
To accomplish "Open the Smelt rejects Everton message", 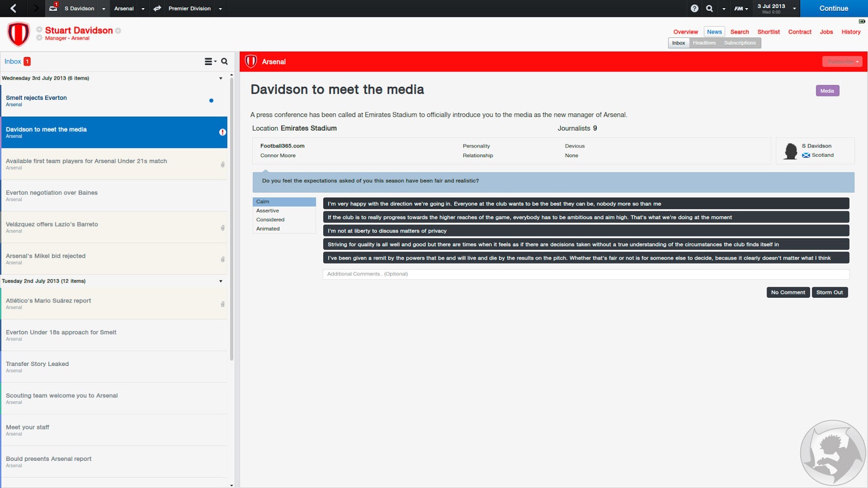I will pos(114,101).
